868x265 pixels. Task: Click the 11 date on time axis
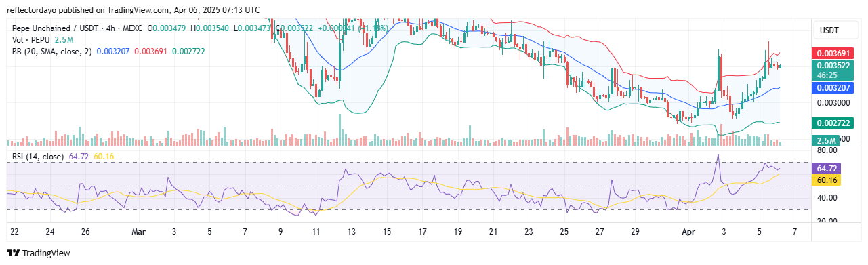click(316, 232)
